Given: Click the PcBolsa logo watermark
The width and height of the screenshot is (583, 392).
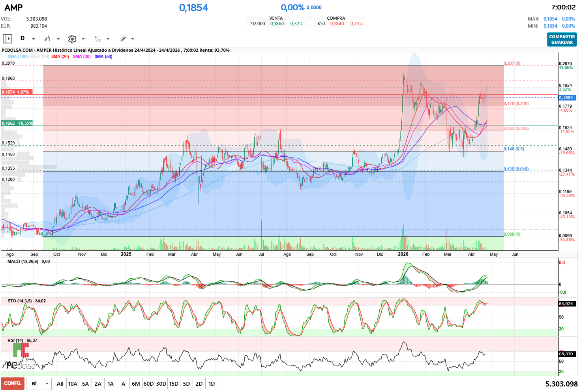Looking at the screenshot, I should coord(21,365).
